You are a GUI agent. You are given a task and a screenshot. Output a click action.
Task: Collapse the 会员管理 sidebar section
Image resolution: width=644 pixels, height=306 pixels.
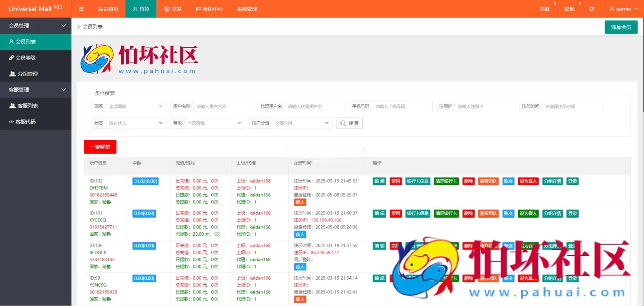pyautogui.click(x=36, y=26)
